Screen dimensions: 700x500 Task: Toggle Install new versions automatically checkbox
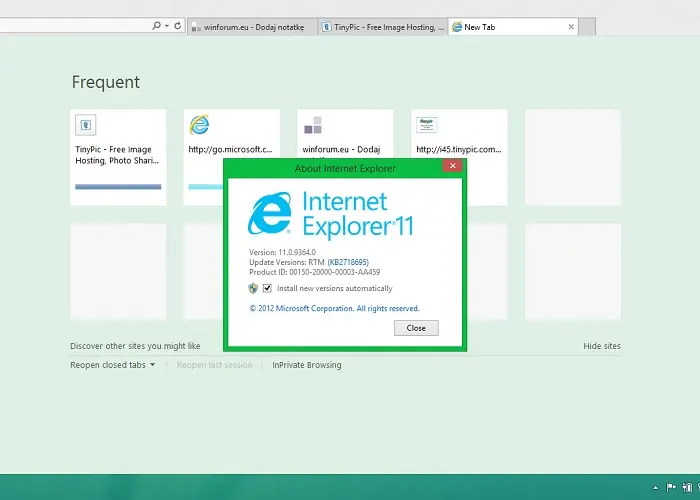tap(267, 288)
